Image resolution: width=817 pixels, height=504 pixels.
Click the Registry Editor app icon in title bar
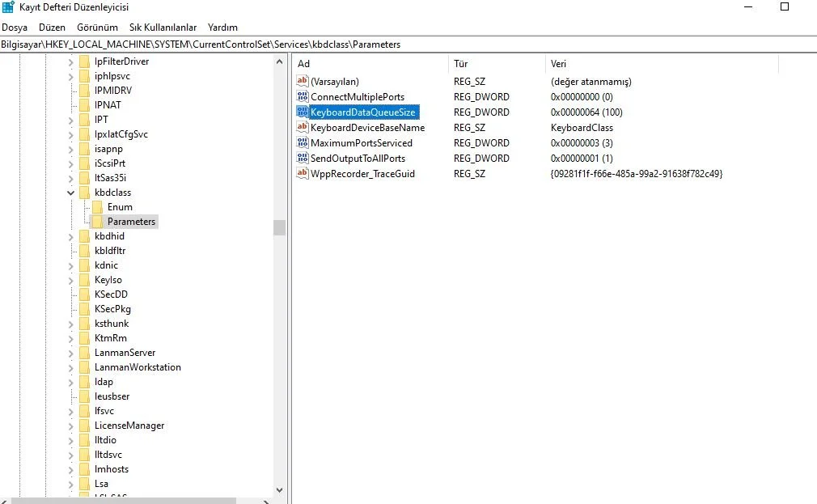point(8,6)
